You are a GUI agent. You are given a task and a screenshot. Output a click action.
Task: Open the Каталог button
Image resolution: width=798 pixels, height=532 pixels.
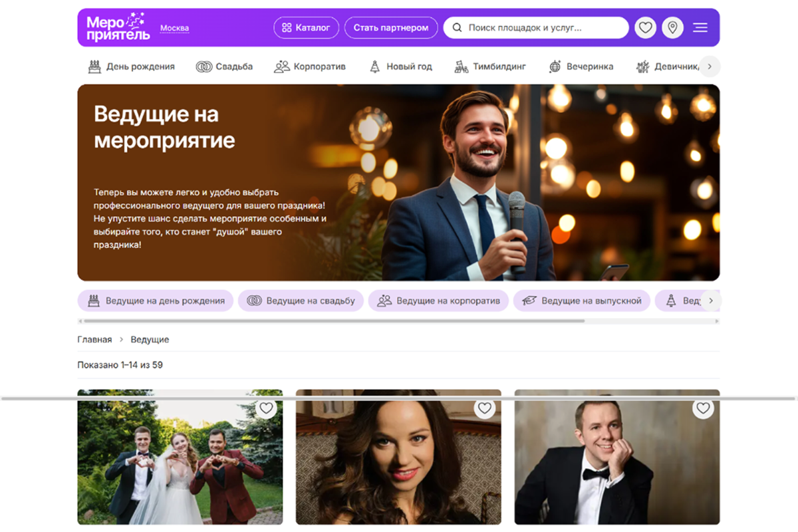pos(306,28)
